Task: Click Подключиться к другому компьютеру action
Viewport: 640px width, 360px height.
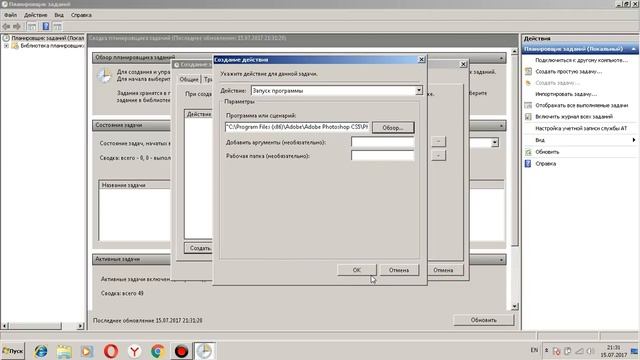Action: (581, 60)
